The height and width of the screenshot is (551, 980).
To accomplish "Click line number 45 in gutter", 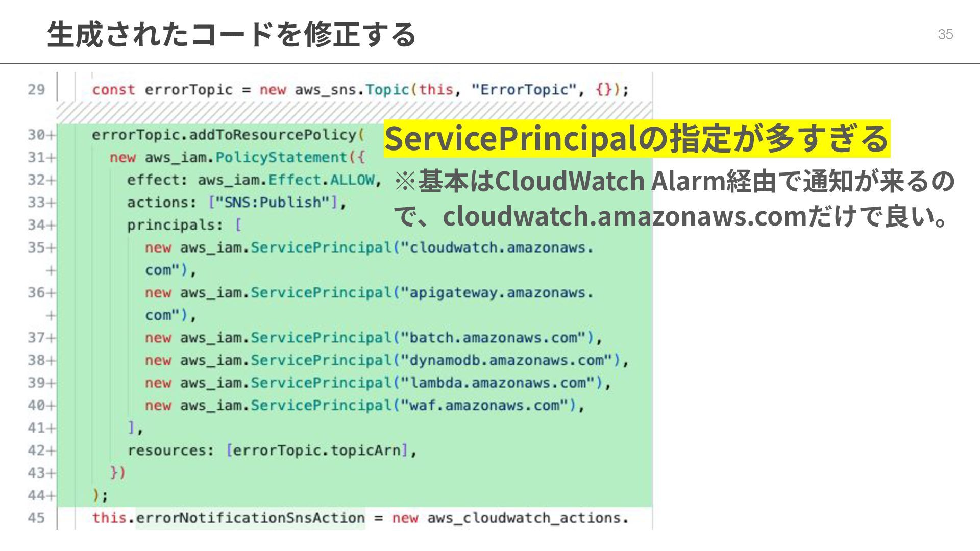I will tap(36, 518).
